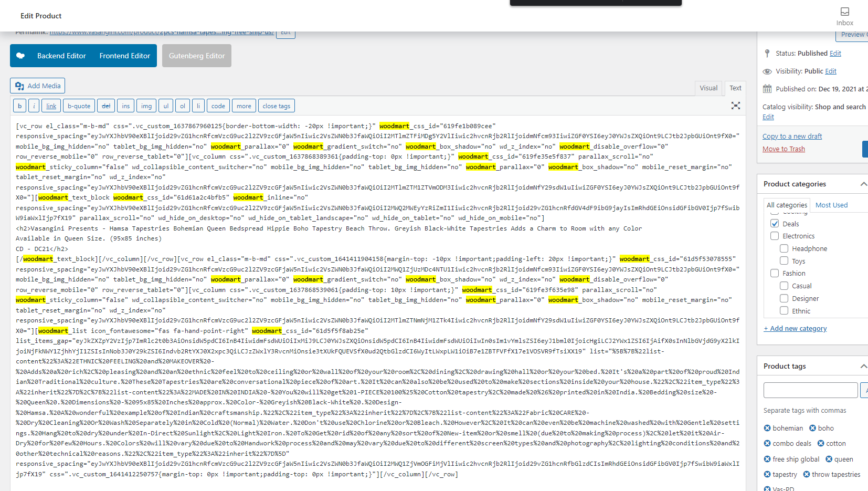
Task: Open the Frontend Editor
Action: [125, 56]
